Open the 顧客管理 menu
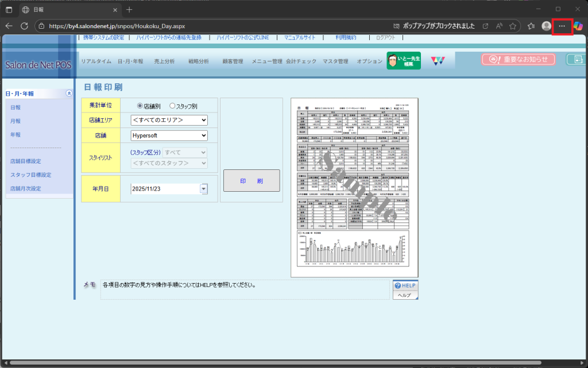 [233, 61]
